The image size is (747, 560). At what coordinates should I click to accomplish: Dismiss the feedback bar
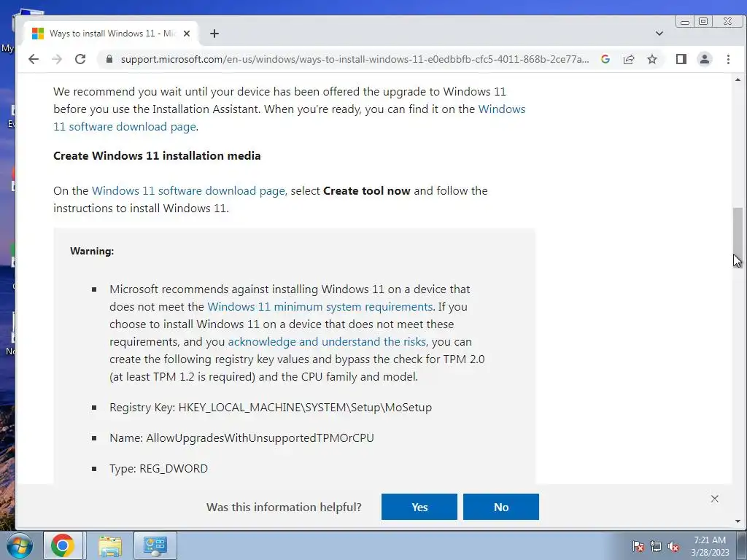pos(715,499)
